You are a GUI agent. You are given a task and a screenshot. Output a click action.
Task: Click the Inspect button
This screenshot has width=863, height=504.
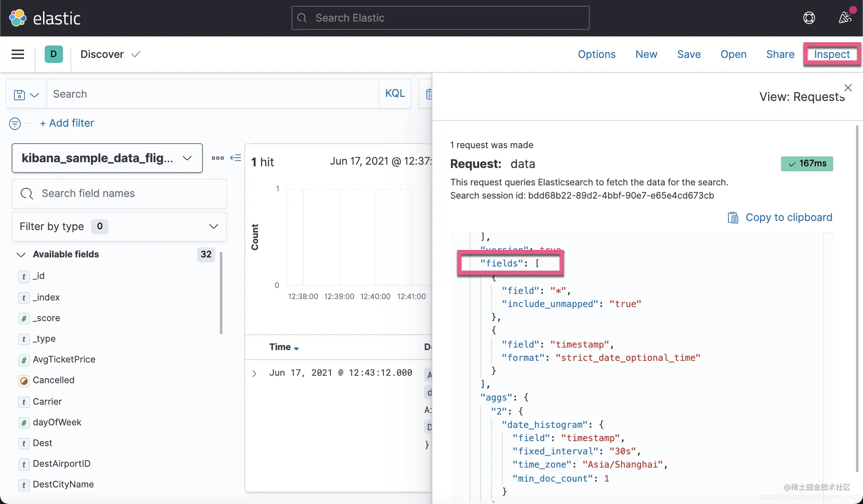pos(832,54)
